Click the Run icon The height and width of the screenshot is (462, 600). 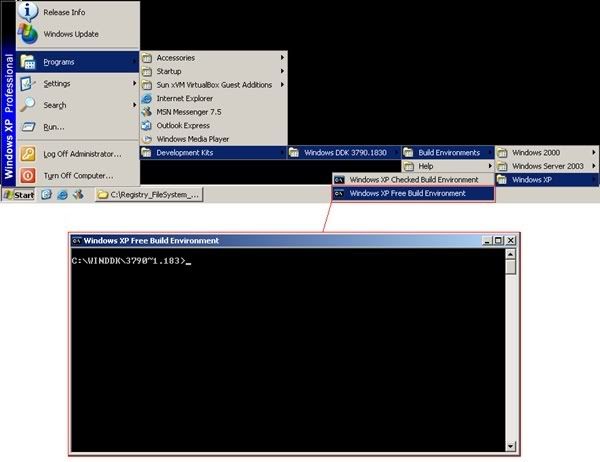(28, 127)
